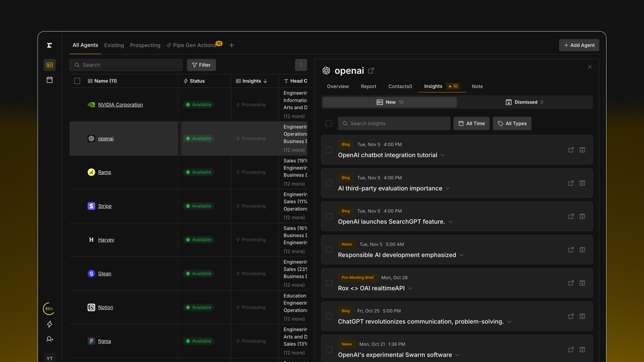
Task: Open the lightning bolt actions icon in sidebar
Action: pyautogui.click(x=50, y=324)
